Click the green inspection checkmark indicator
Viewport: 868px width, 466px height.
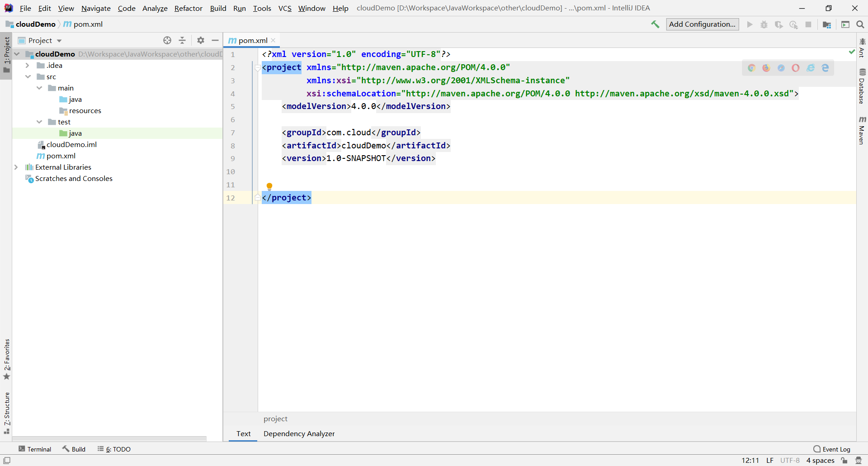click(x=852, y=52)
